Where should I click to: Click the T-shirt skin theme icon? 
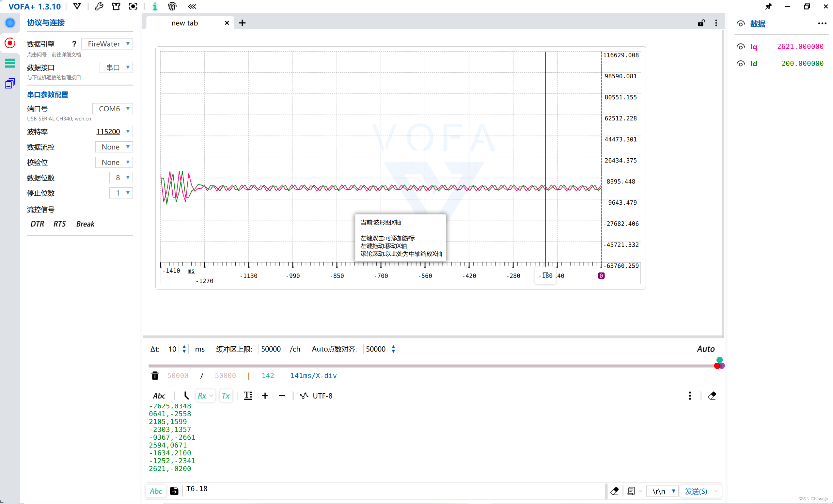(x=116, y=7)
